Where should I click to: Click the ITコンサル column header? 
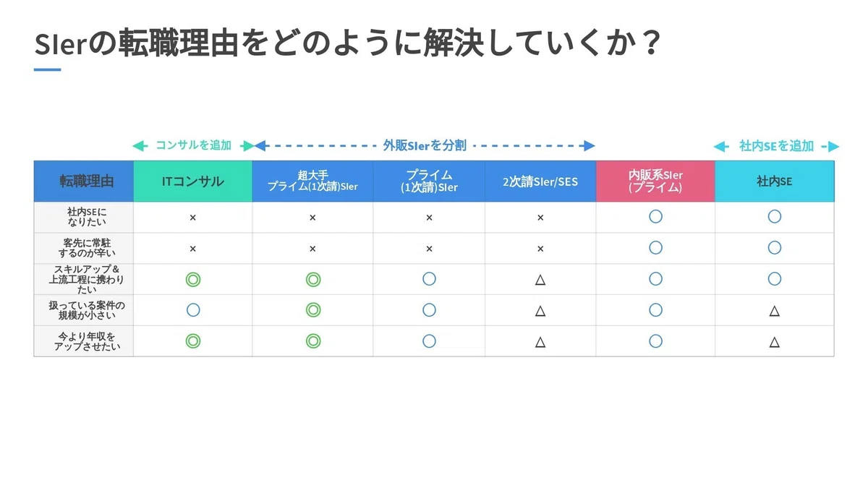click(192, 181)
